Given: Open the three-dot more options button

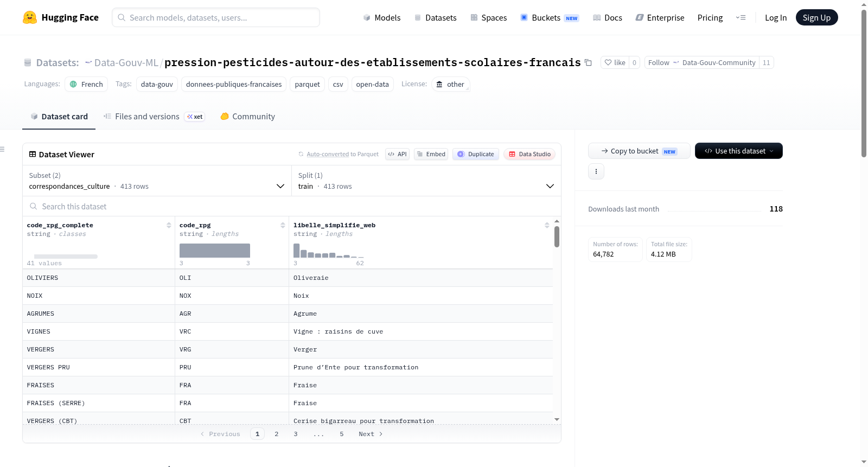Looking at the screenshot, I should [x=596, y=171].
